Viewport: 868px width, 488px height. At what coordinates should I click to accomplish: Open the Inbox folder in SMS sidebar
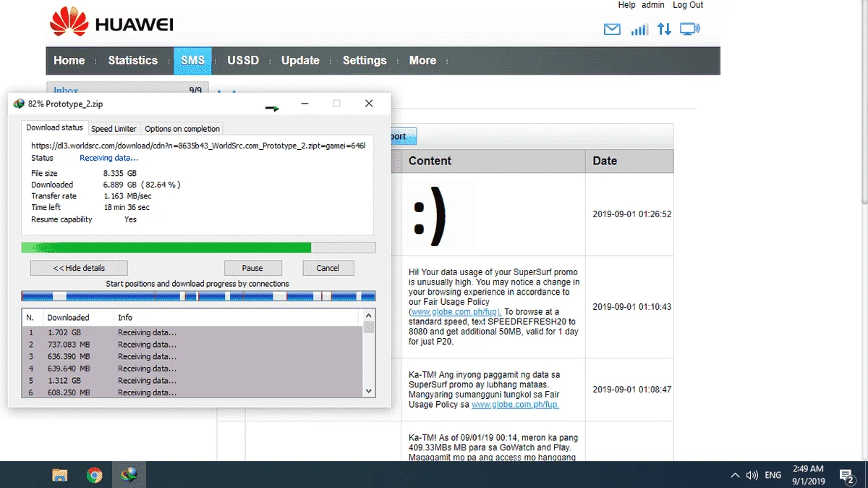pos(66,90)
